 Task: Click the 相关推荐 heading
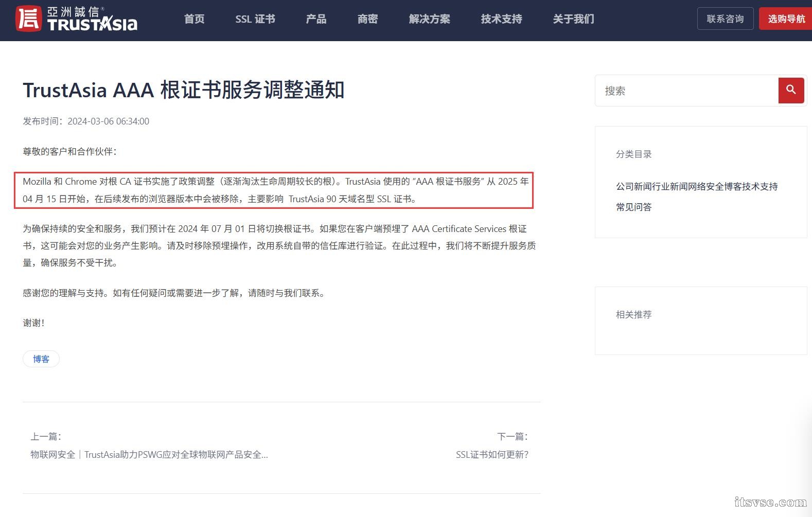tap(634, 314)
